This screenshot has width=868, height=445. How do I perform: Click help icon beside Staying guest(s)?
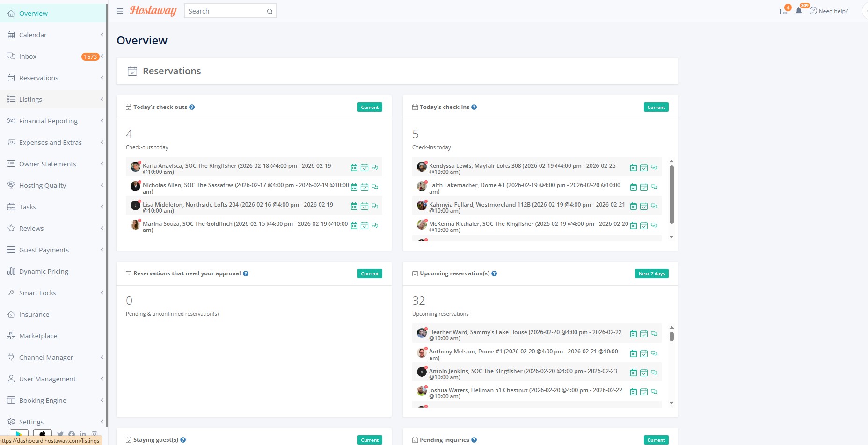click(x=183, y=440)
